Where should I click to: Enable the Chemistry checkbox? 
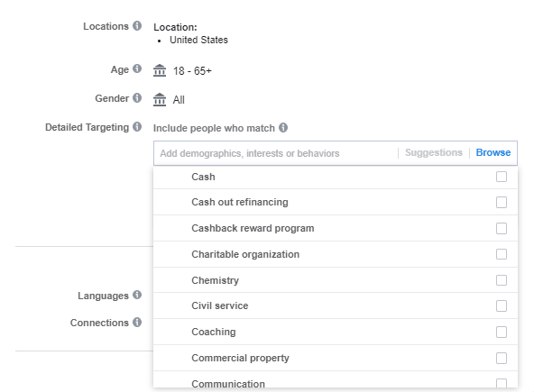pos(502,280)
